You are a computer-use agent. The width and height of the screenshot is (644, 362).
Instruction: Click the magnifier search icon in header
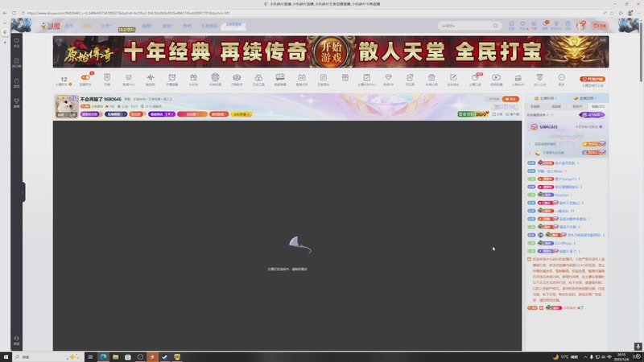click(x=496, y=26)
